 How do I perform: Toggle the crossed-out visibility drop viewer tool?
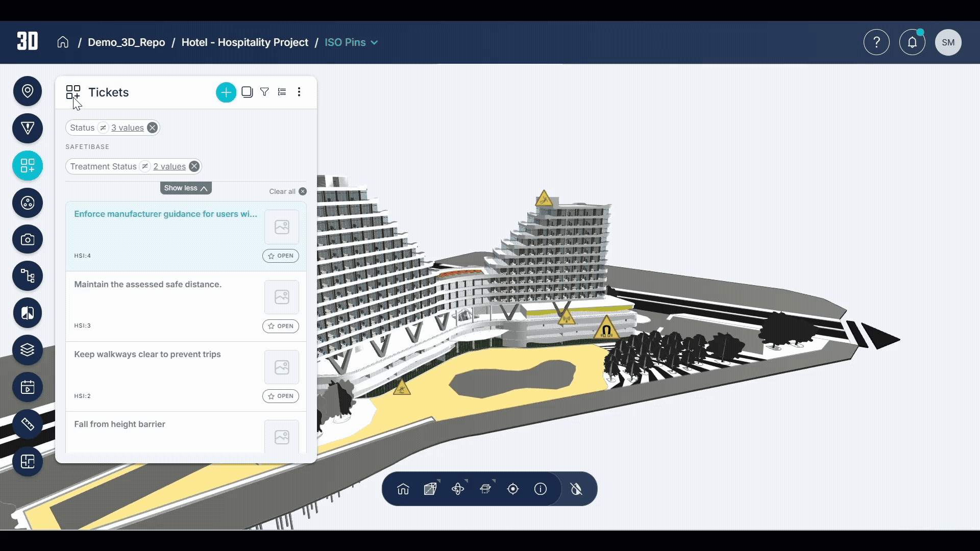click(577, 489)
